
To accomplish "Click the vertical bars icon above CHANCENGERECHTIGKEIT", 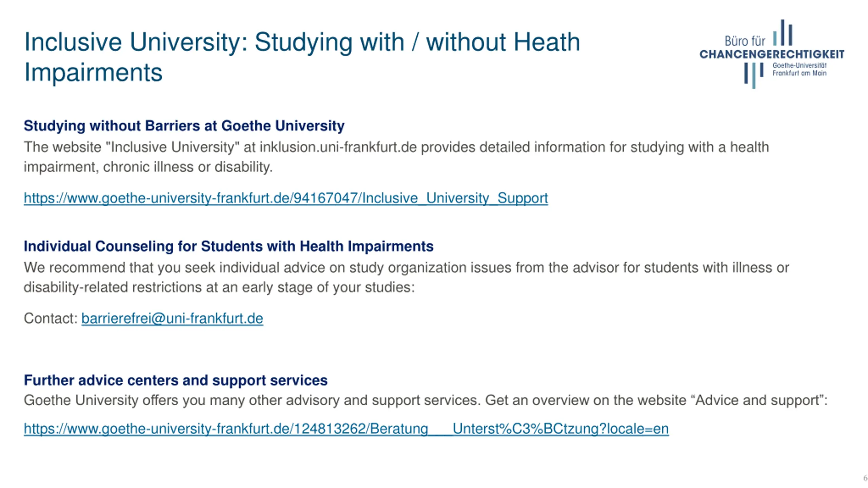I will click(x=783, y=33).
